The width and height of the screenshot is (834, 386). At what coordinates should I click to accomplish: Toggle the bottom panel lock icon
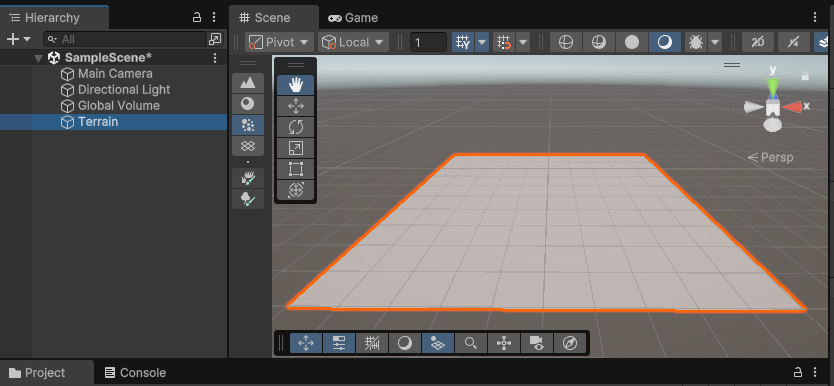click(798, 372)
